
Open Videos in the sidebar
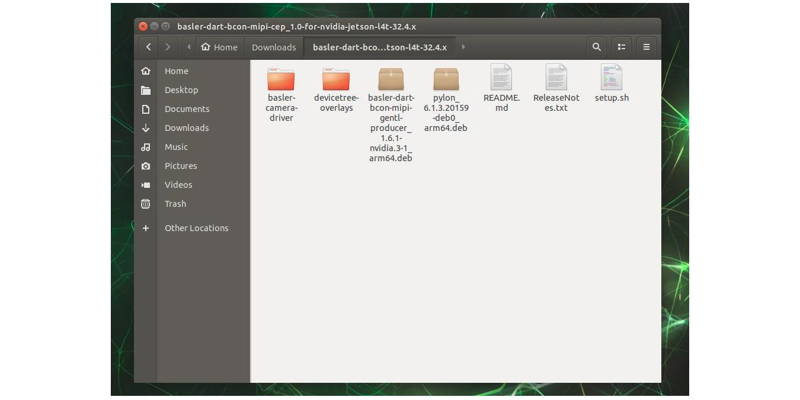tap(178, 184)
